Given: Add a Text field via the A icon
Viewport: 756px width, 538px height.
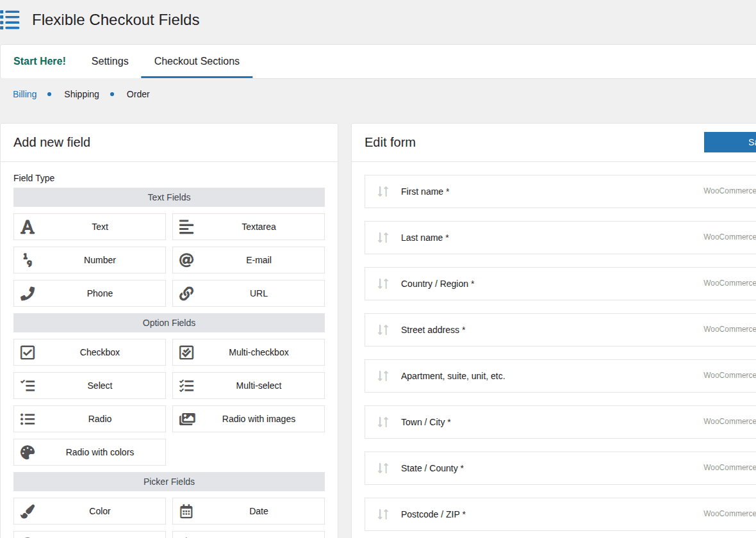Looking at the screenshot, I should (28, 227).
